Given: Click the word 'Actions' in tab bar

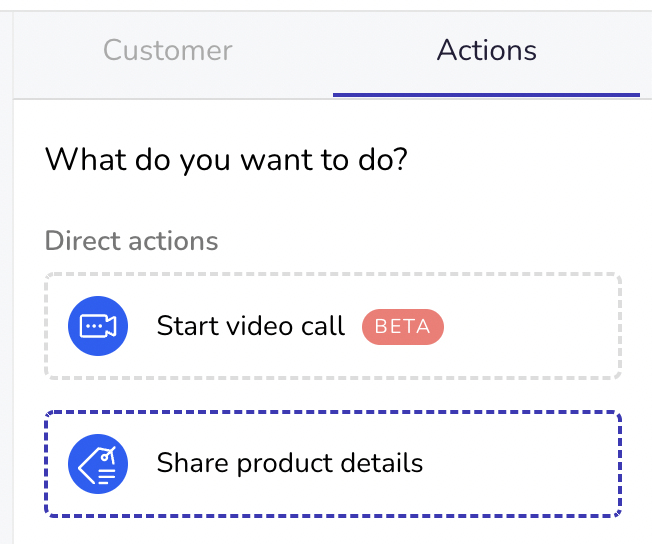Looking at the screenshot, I should (487, 50).
